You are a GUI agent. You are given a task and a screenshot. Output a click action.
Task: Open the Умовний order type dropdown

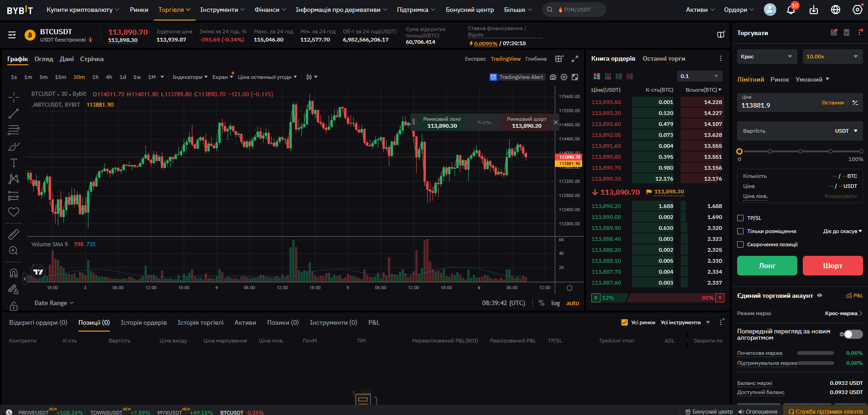pos(812,79)
